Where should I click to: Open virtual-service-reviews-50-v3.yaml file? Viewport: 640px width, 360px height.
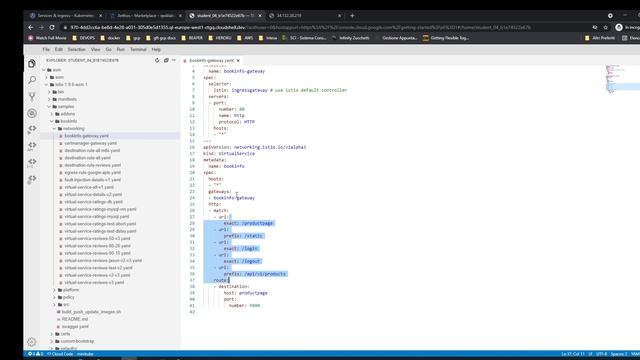click(x=97, y=239)
